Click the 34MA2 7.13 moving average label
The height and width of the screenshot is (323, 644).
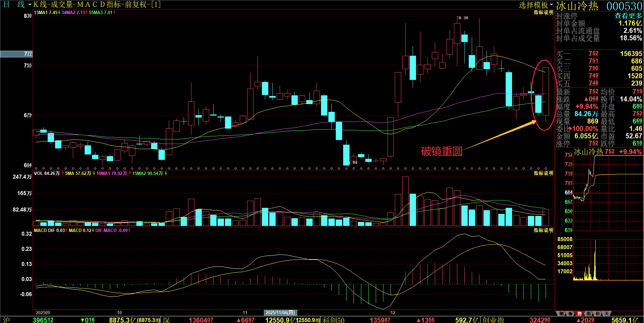[x=74, y=12]
